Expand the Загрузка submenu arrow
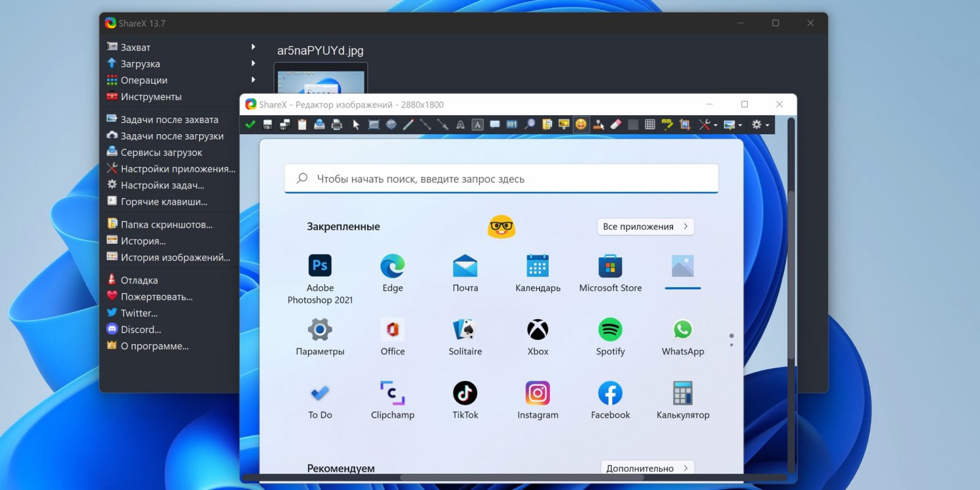The image size is (980, 490). pyautogui.click(x=253, y=63)
